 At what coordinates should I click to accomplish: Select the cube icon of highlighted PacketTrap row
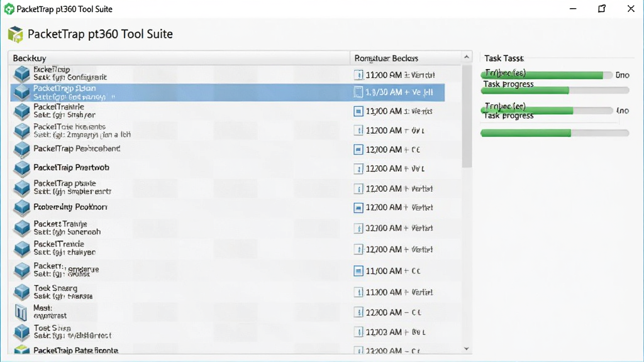pyautogui.click(x=22, y=92)
